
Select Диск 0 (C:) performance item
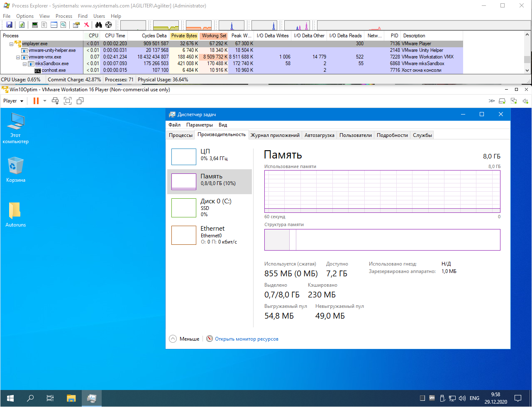[210, 207]
